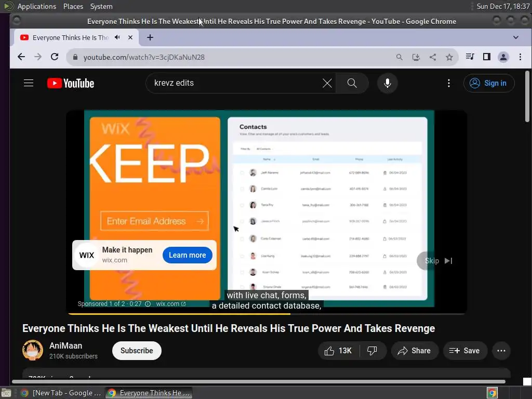This screenshot has width=532, height=399.
Task: Start voice search with the microphone
Action: tap(387, 83)
